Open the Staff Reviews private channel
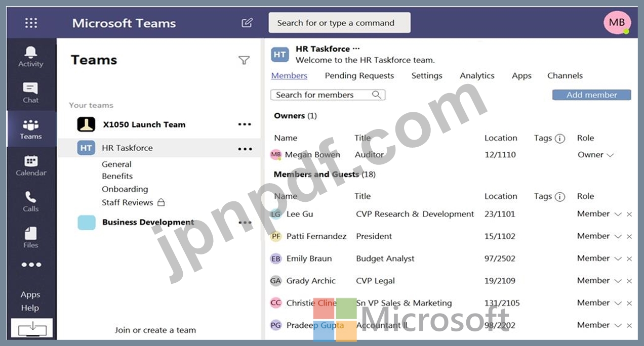Viewport: 644px width, 346px height. click(133, 202)
